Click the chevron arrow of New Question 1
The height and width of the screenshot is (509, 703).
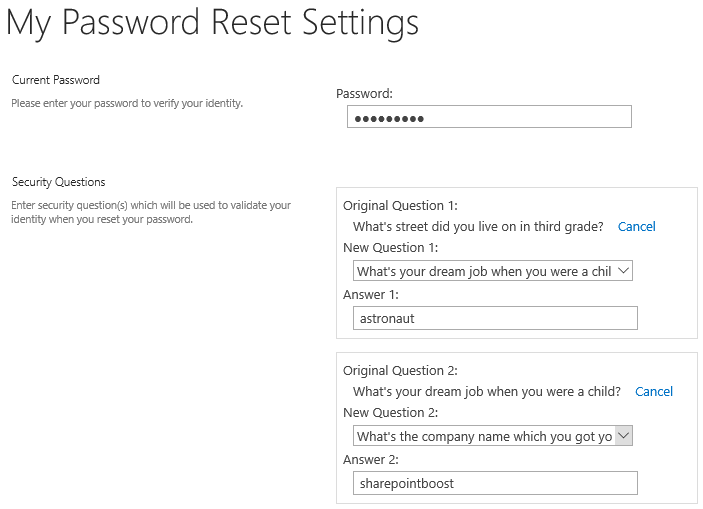coord(623,271)
